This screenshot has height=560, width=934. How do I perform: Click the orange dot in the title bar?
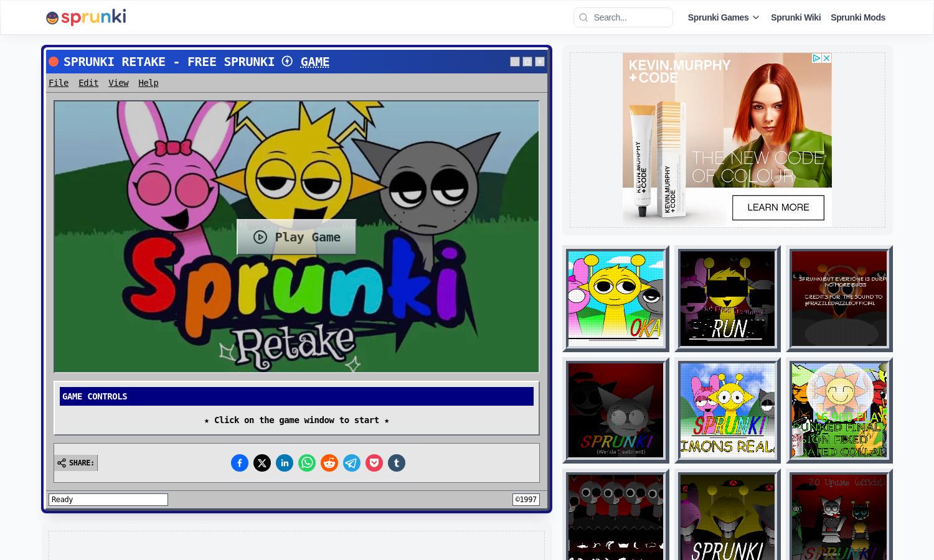(54, 62)
